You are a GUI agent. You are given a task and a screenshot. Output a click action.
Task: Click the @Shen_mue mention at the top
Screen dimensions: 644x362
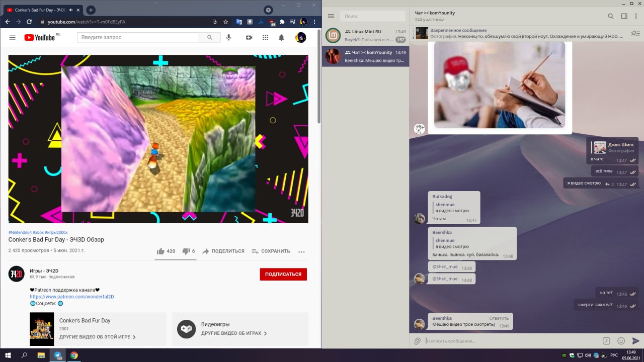[445, 268]
